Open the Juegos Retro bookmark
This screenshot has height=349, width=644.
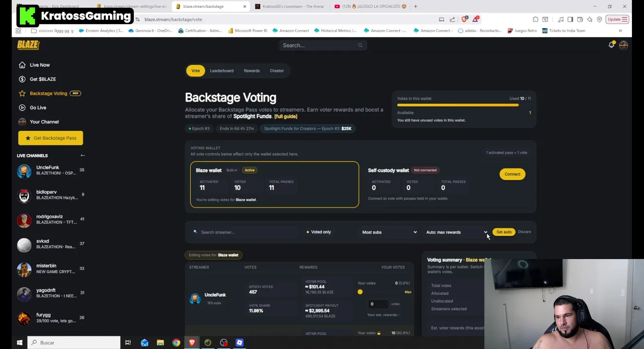tap(522, 31)
